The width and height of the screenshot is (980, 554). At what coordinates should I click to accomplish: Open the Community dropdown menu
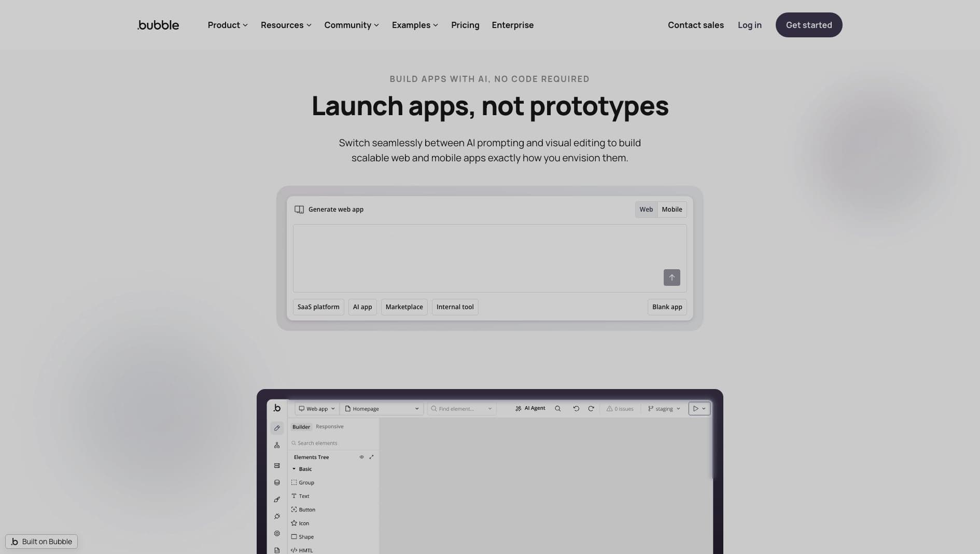(x=352, y=25)
